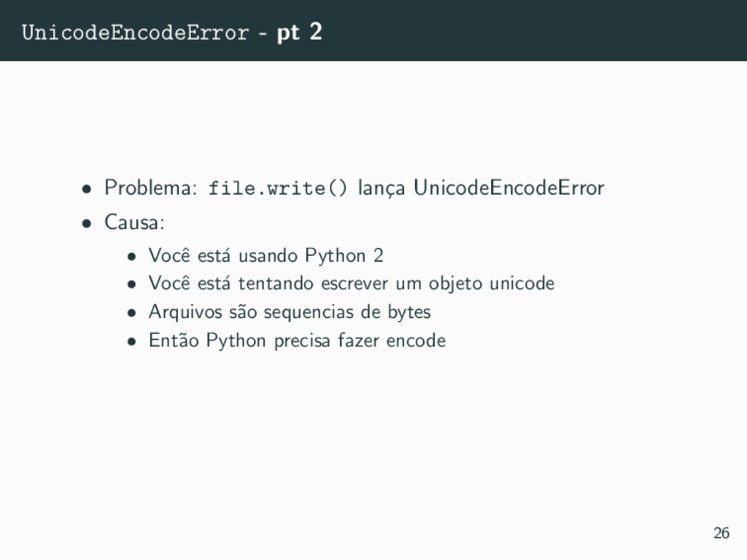The width and height of the screenshot is (747, 560).
Task: Click the slide number 26
Action: (x=721, y=532)
